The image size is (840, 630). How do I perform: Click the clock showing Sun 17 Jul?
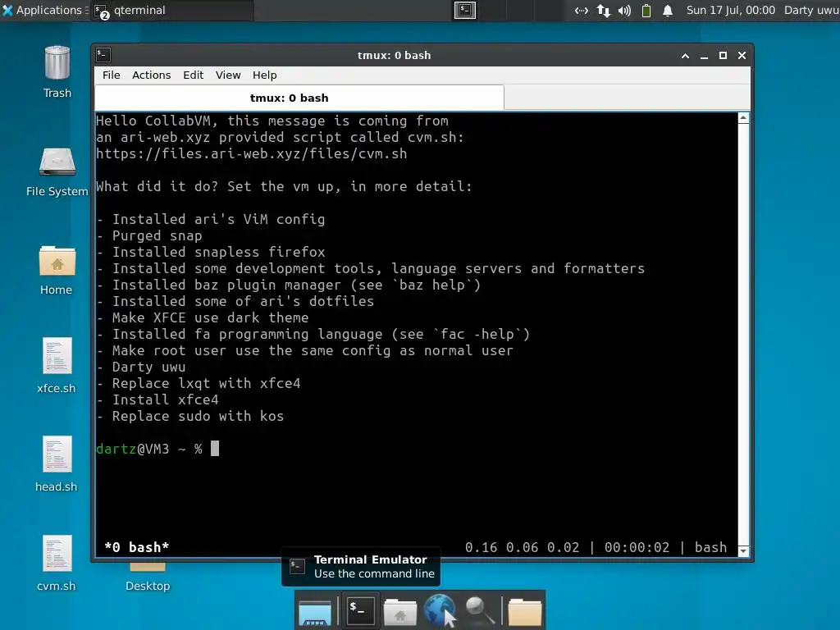731,10
